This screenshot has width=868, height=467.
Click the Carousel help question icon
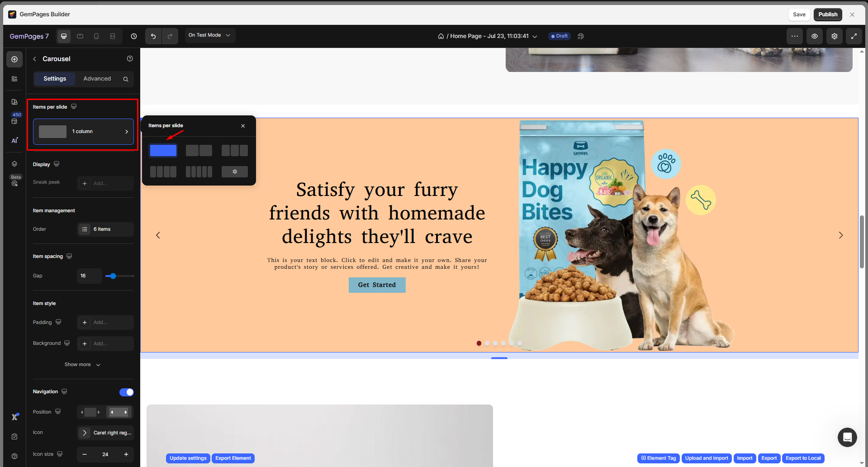[x=130, y=59]
